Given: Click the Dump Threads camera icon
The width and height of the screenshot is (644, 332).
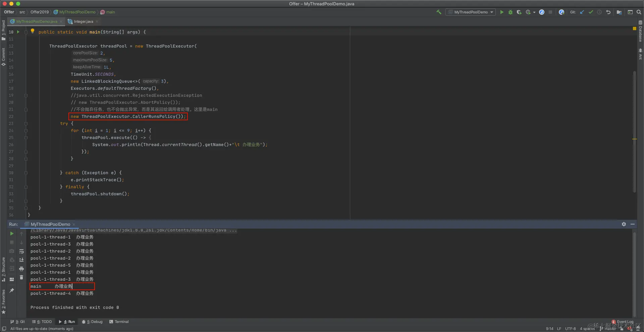Looking at the screenshot, I should [12, 251].
